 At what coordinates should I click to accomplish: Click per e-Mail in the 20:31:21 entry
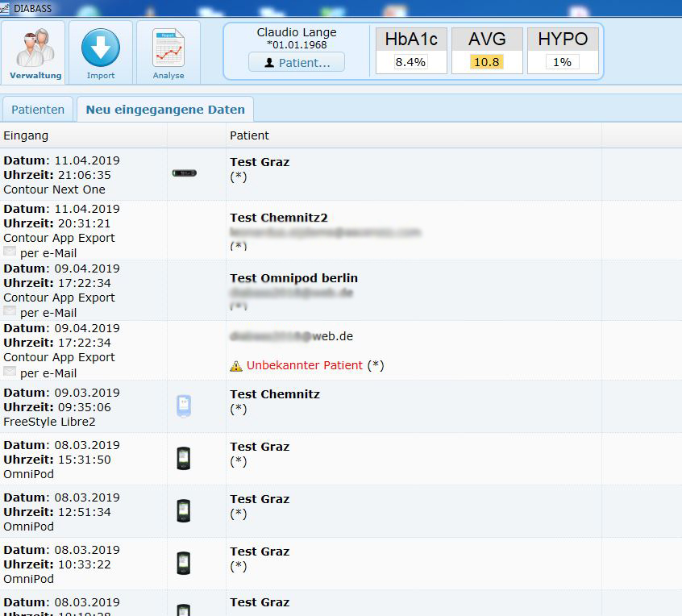click(48, 253)
